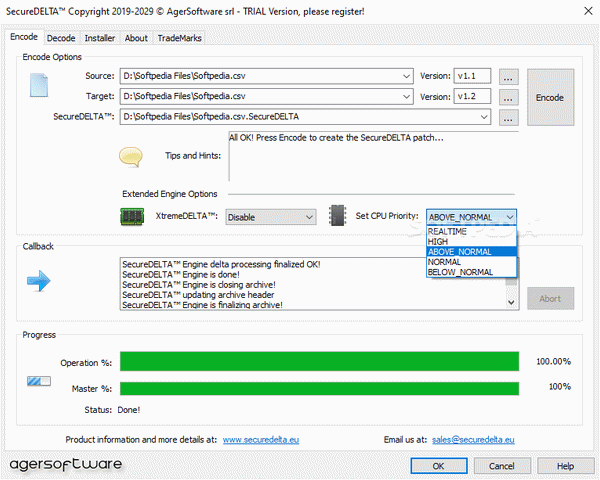Viewport: 600px width, 480px height.
Task: Click the Target version v1.2 field
Action: pyautogui.click(x=472, y=96)
